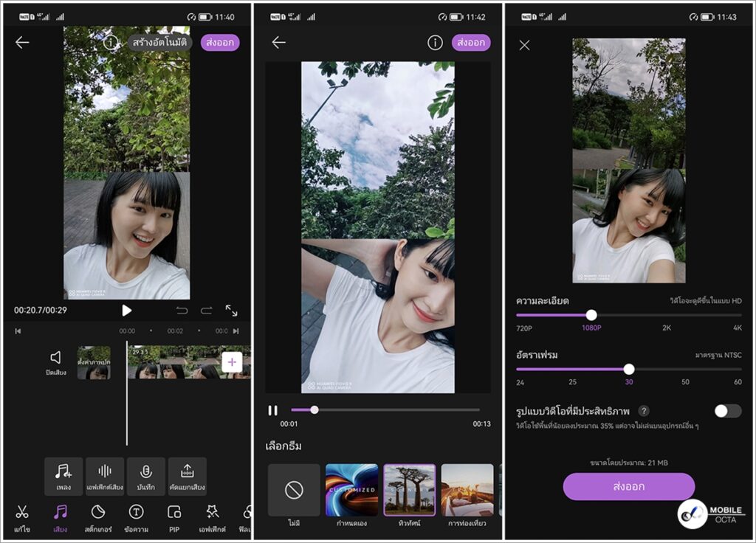Viewport: 756px width, 543px height.
Task: Add a clip with the plus button
Action: tap(232, 362)
